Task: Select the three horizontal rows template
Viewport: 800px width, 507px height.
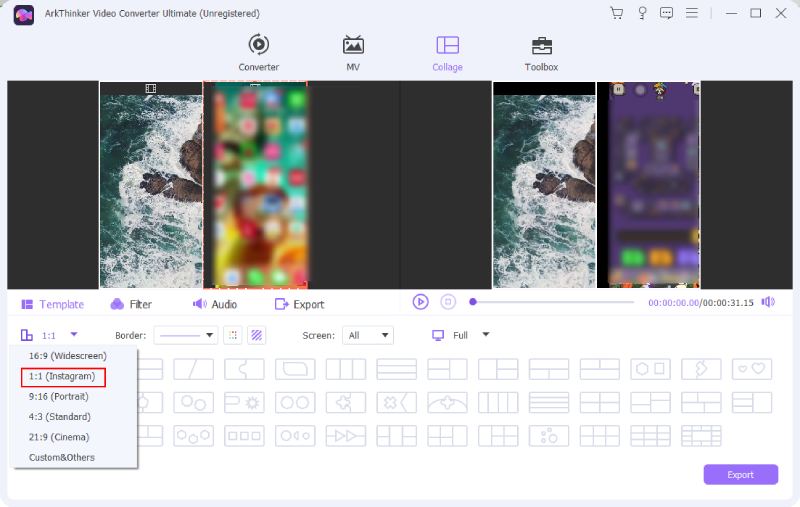Action: pos(396,369)
